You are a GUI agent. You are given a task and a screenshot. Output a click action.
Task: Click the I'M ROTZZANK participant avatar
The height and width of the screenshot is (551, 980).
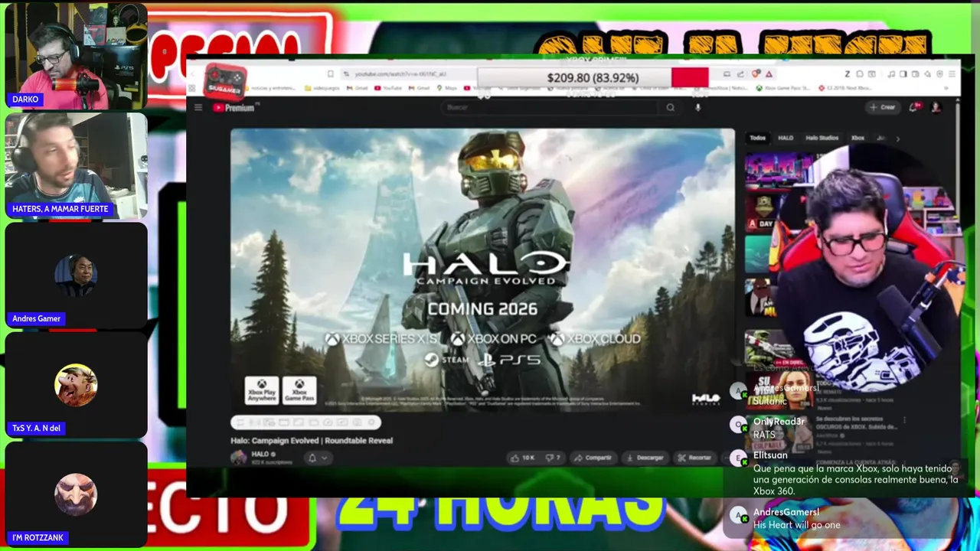tap(76, 494)
